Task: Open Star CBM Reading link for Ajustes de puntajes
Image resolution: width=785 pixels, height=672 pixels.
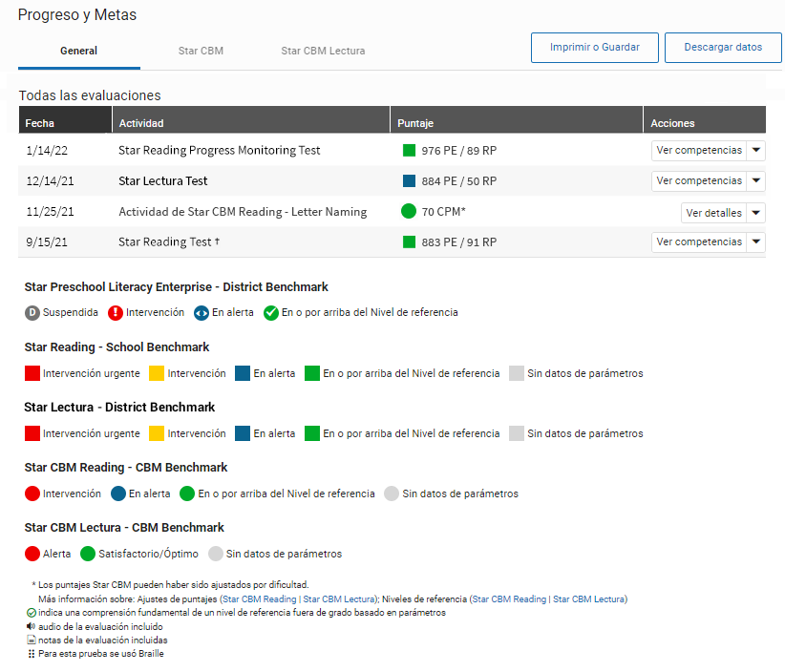Action: coord(260,598)
